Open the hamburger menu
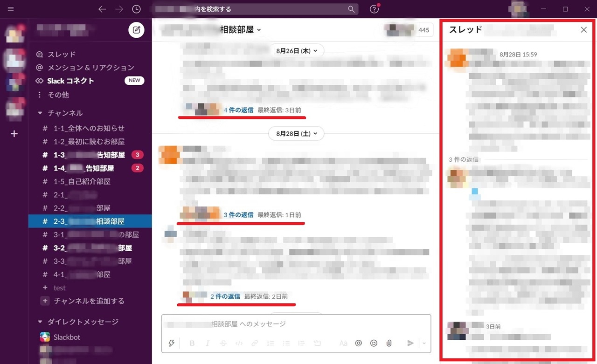 pos(11,9)
